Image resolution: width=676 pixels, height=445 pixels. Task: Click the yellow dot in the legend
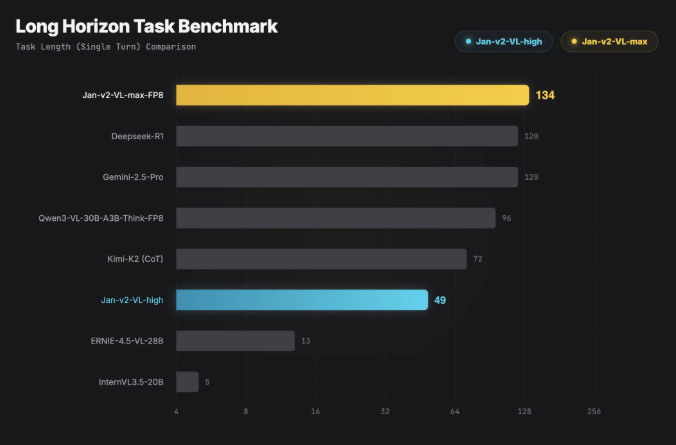click(574, 41)
